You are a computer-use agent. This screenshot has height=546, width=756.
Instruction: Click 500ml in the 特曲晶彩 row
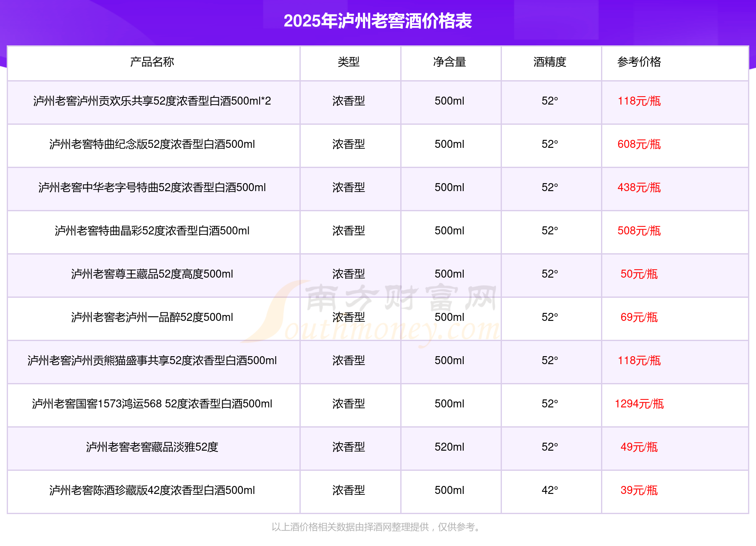[449, 231]
